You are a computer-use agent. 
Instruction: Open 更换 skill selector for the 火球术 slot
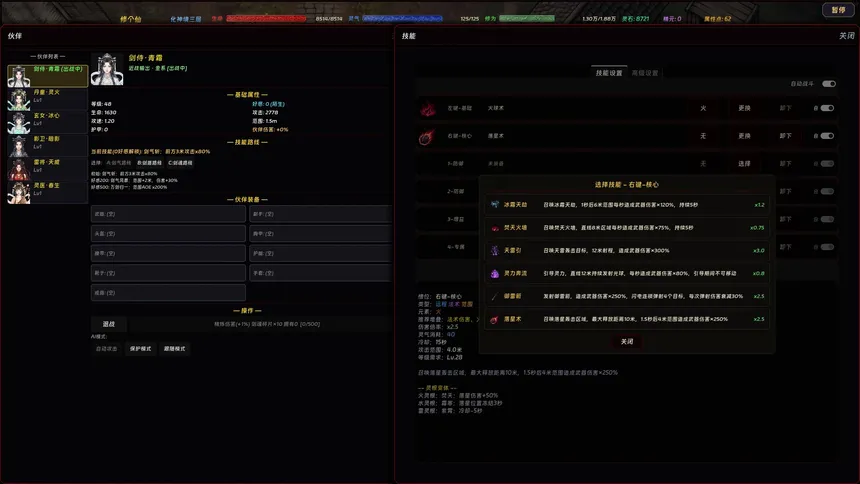coord(744,109)
